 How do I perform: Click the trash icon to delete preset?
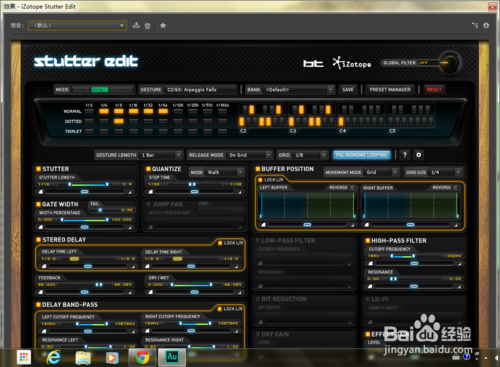pos(147,26)
